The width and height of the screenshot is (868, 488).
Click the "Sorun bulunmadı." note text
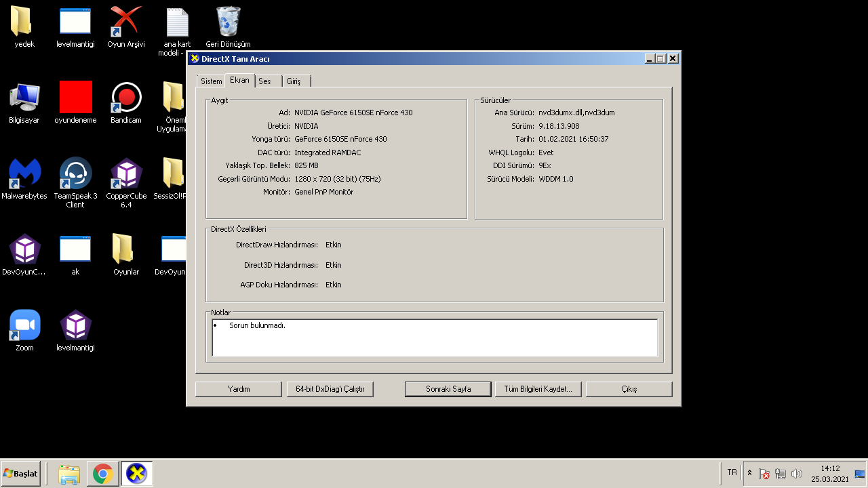coord(257,325)
